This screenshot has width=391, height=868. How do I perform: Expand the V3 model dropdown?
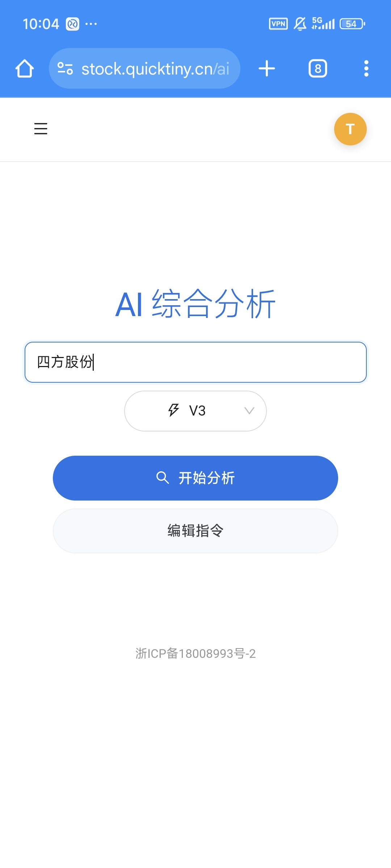coord(195,411)
